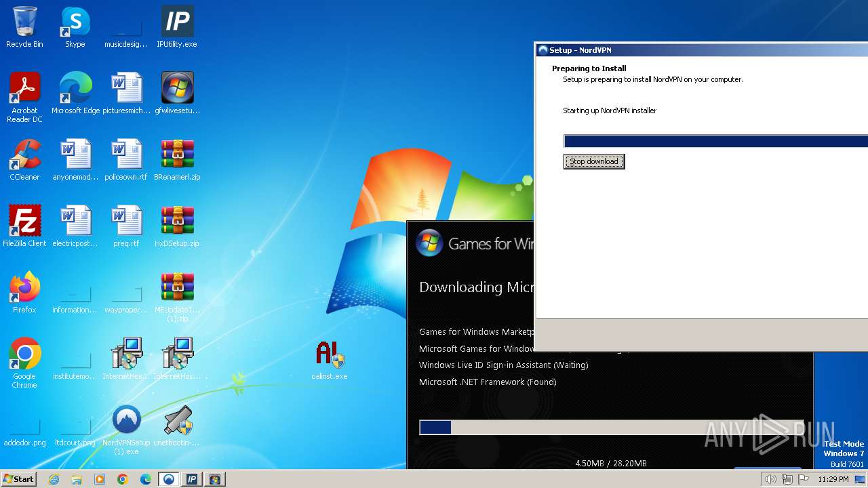Click 'Starting up NordVPN installer' status text
Image resolution: width=868 pixels, height=488 pixels.
click(x=610, y=110)
